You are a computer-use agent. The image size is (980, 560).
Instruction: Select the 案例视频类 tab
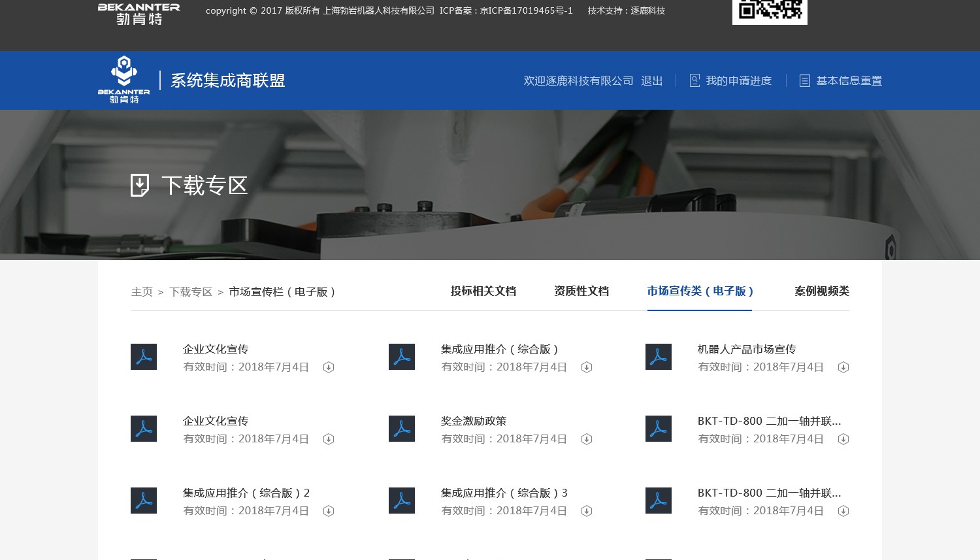[x=822, y=291]
